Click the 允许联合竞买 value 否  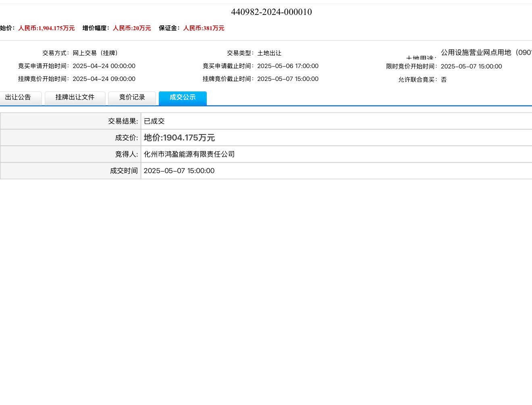pyautogui.click(x=444, y=80)
